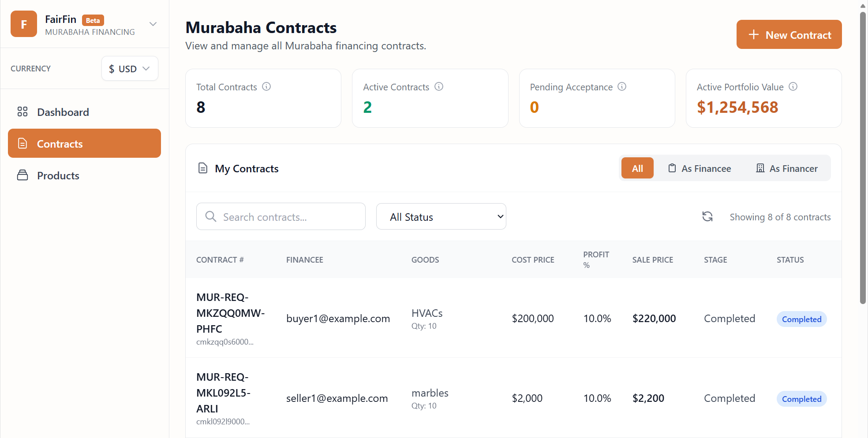Click the FairFin orange logo icon
Image resolution: width=868 pixels, height=438 pixels.
pos(24,24)
